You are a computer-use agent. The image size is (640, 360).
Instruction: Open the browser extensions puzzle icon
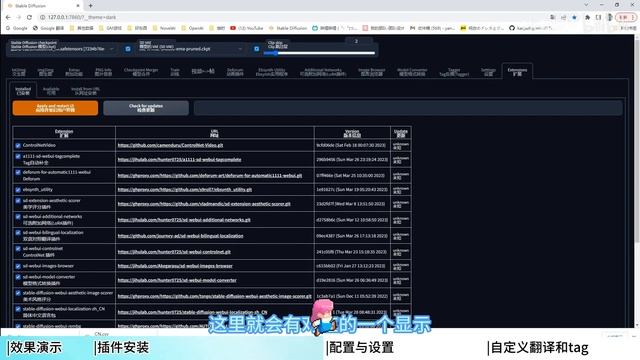[x=587, y=17]
